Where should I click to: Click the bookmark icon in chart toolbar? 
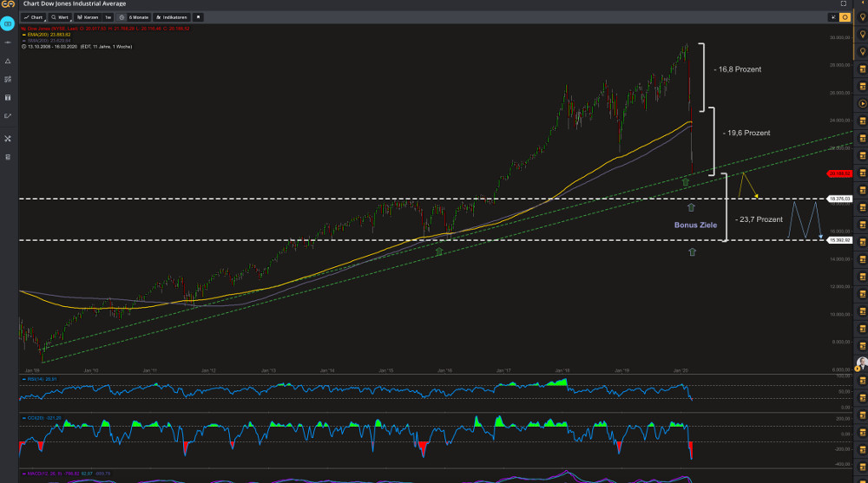point(198,17)
